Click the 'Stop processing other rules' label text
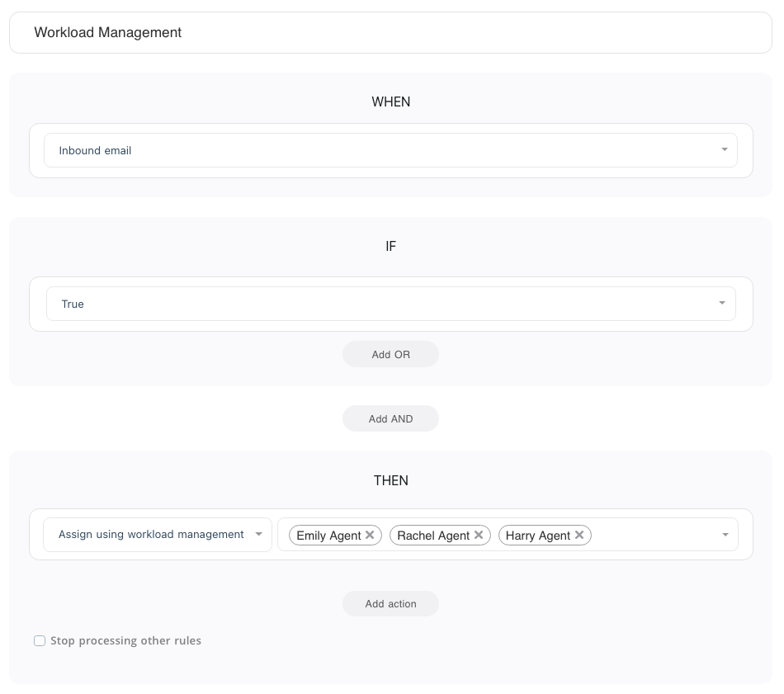Image resolution: width=784 pixels, height=694 pixels. click(x=125, y=640)
